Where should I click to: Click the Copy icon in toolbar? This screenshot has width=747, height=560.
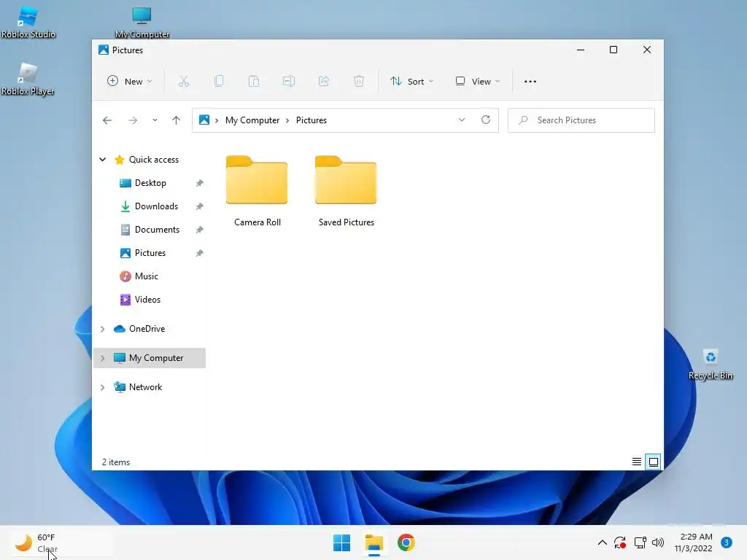[219, 82]
